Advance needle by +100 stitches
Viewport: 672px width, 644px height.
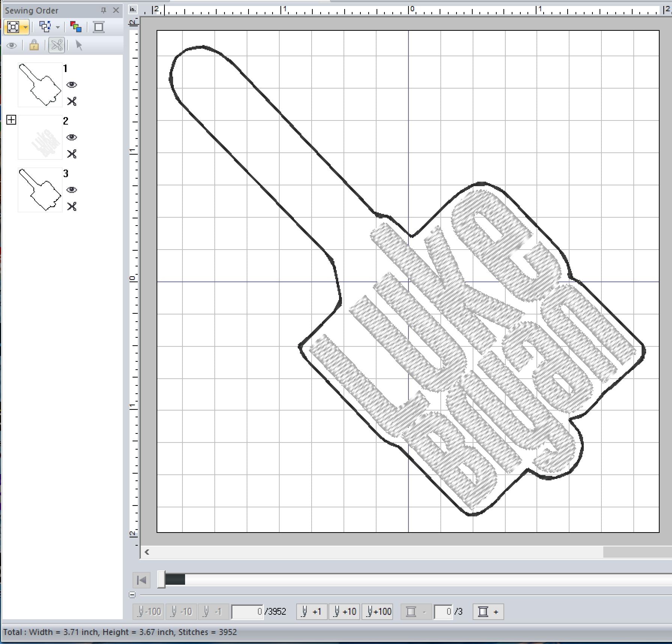coord(377,612)
